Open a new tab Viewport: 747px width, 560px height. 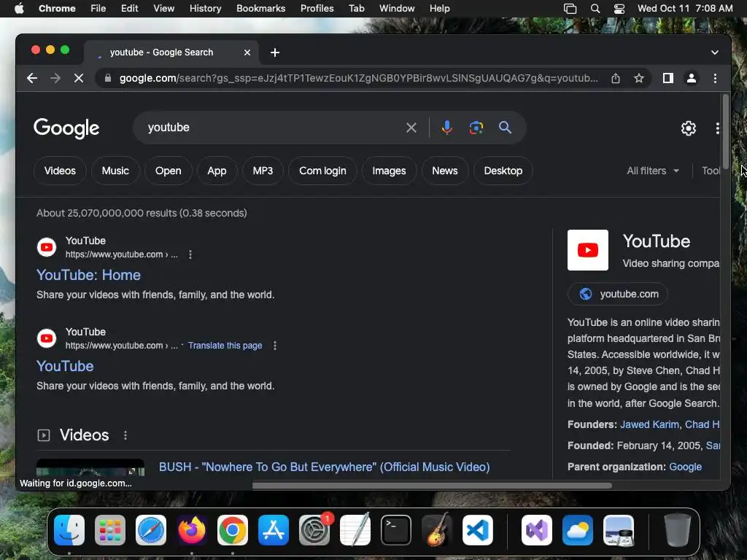275,52
